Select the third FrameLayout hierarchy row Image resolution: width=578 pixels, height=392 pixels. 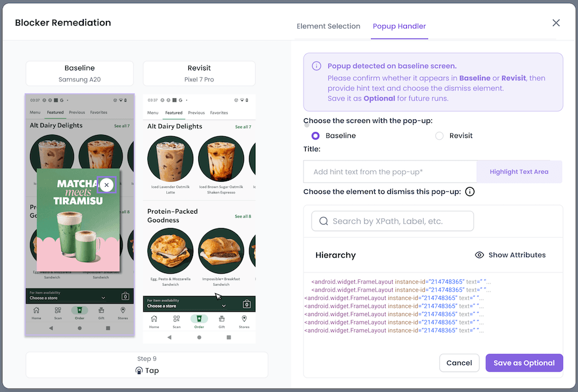click(394, 298)
